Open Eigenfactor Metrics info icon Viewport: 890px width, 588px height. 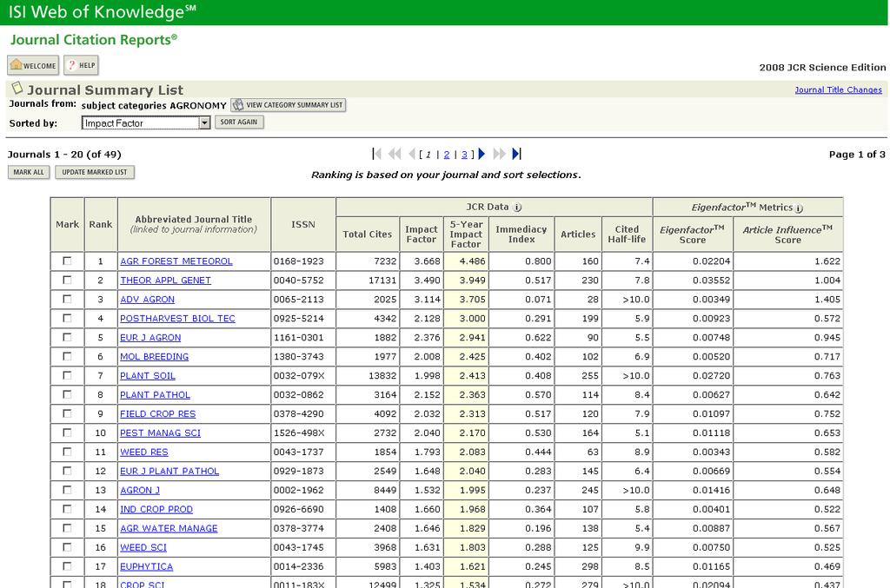click(x=799, y=208)
